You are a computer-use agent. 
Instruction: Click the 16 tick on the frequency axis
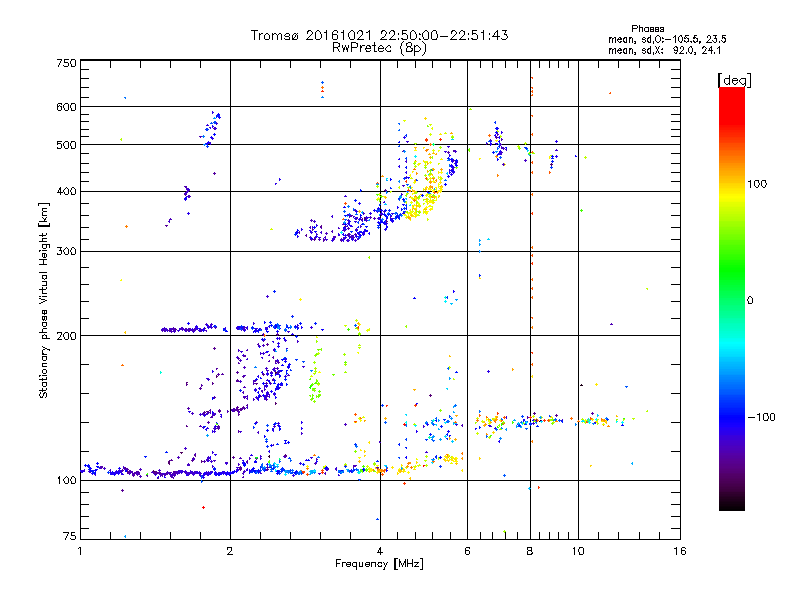(x=678, y=551)
